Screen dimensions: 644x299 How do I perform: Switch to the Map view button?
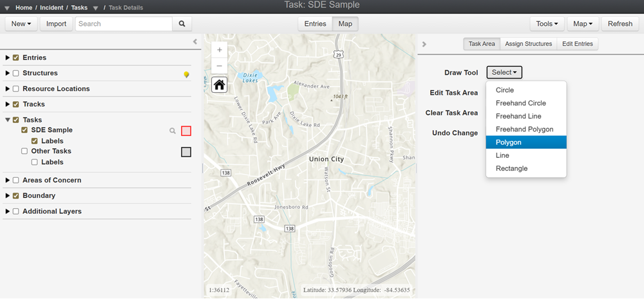pyautogui.click(x=345, y=24)
